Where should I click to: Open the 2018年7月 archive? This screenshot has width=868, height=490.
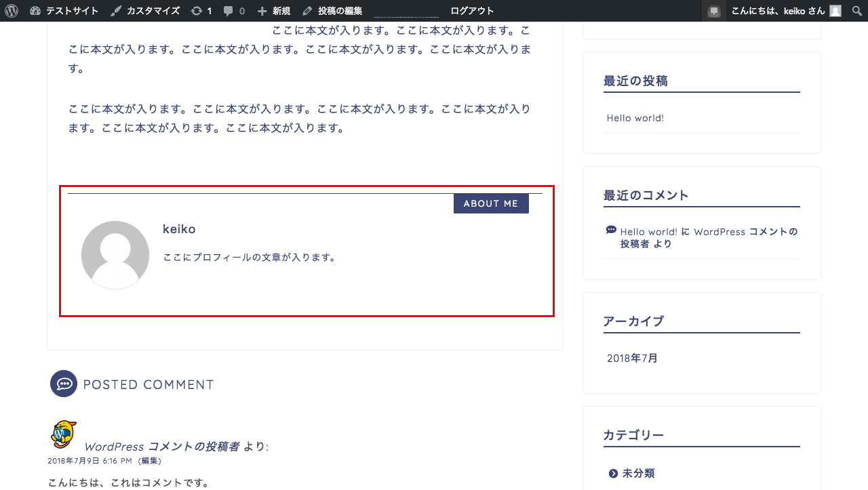coord(632,358)
